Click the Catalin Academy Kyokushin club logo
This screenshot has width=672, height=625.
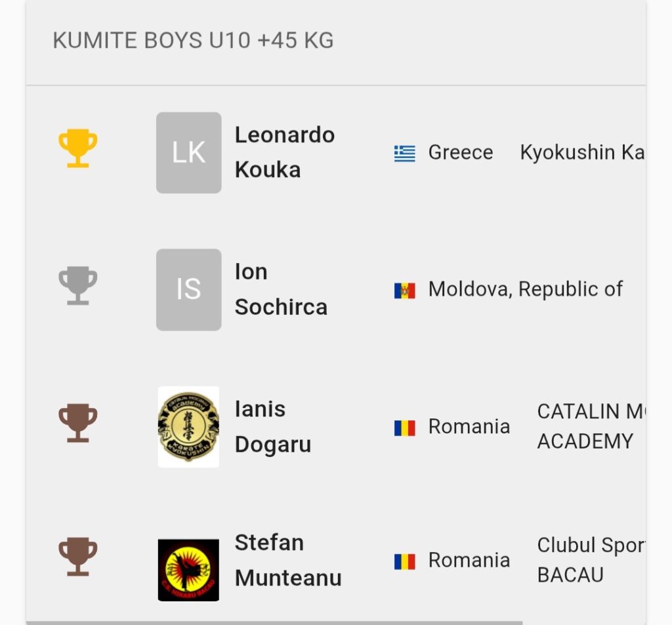click(x=188, y=427)
